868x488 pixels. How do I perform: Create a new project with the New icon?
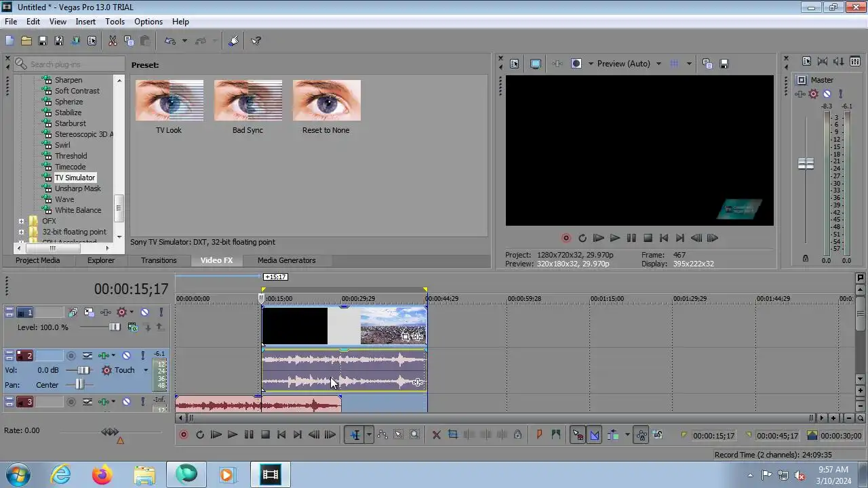pyautogui.click(x=9, y=41)
